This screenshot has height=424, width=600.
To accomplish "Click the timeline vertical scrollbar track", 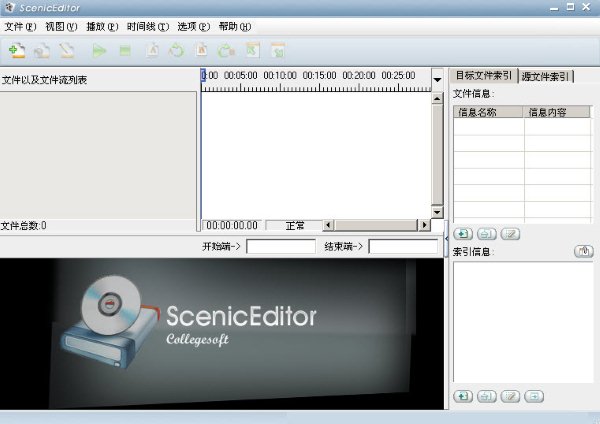I will click(x=437, y=155).
